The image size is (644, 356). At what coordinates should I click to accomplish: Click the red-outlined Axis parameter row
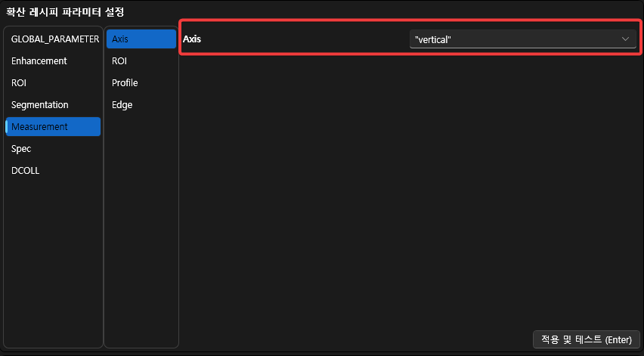point(302,39)
